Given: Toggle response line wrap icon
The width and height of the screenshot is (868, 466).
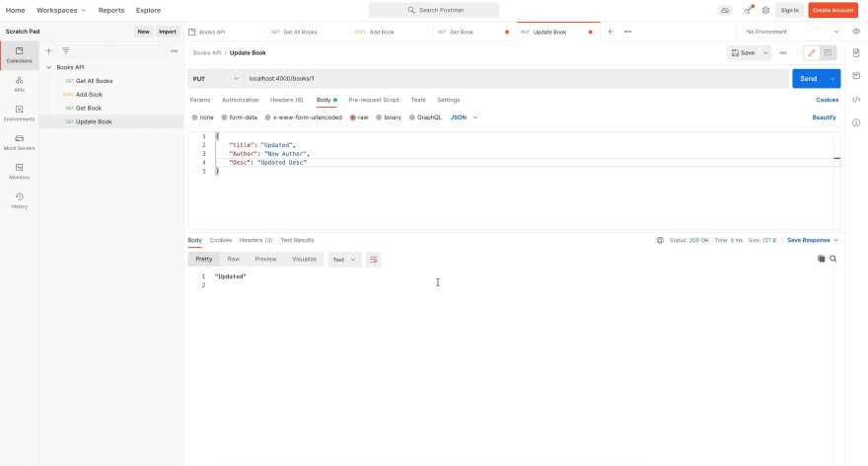Looking at the screenshot, I should tap(373, 260).
